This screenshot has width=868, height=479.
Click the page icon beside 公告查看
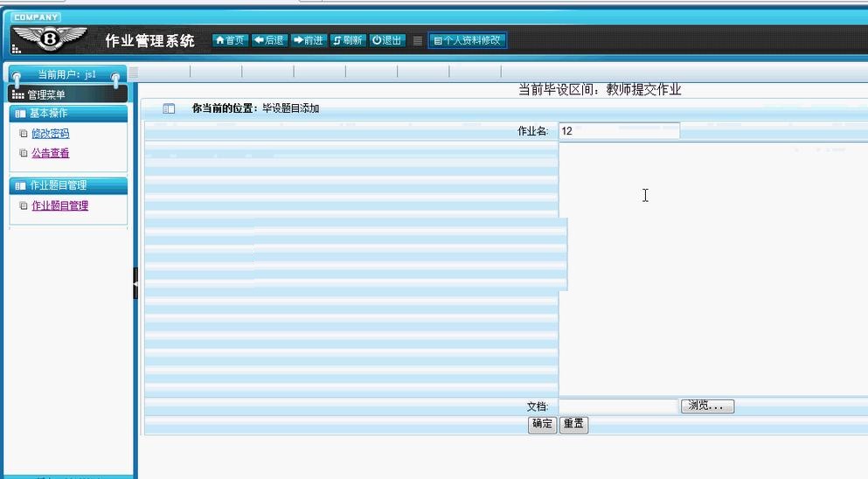point(24,153)
